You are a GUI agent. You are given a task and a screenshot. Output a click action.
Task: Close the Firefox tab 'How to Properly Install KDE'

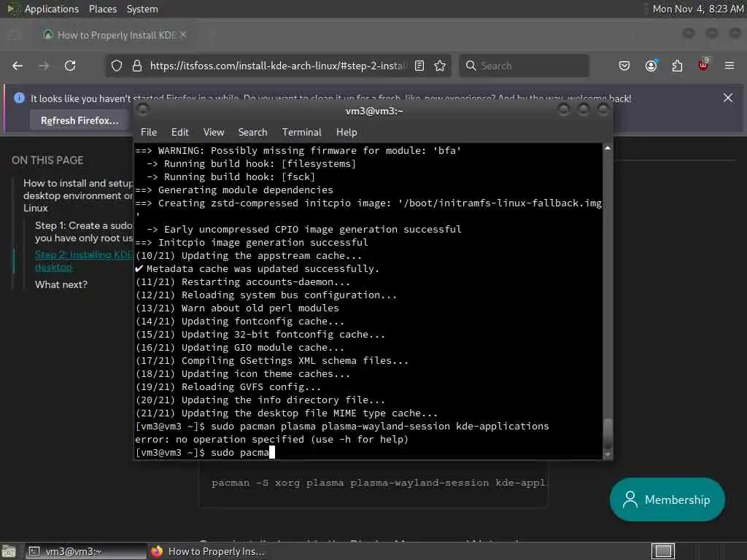[x=183, y=35]
